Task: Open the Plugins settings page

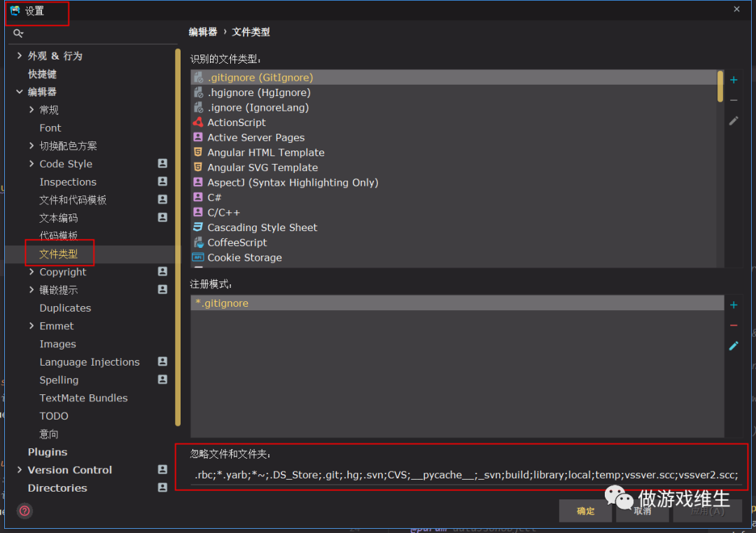Action: click(48, 452)
